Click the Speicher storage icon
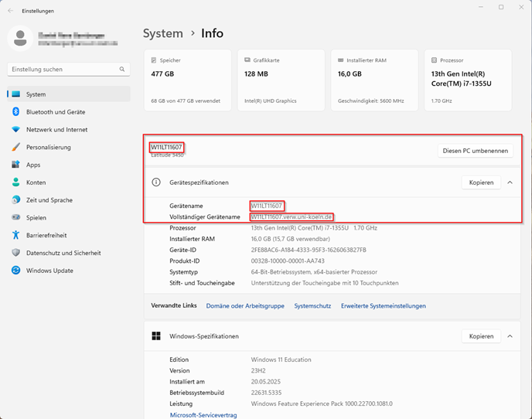This screenshot has width=532, height=419. click(x=154, y=60)
